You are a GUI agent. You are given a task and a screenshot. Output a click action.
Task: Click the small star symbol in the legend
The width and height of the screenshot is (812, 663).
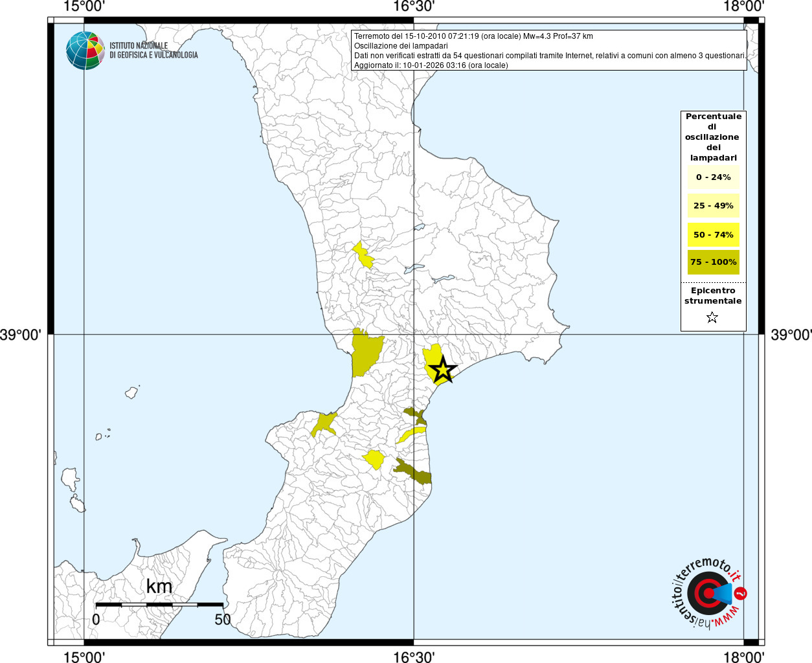[712, 317]
